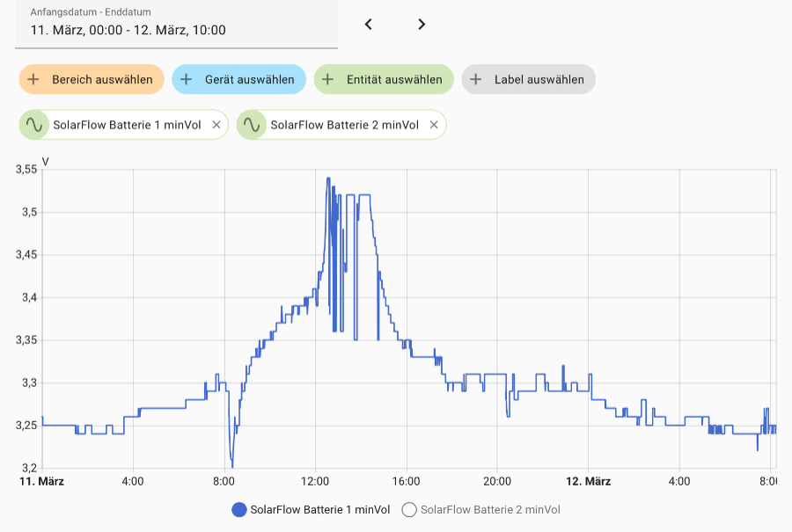Click the 11. März x-axis label

pyautogui.click(x=41, y=482)
